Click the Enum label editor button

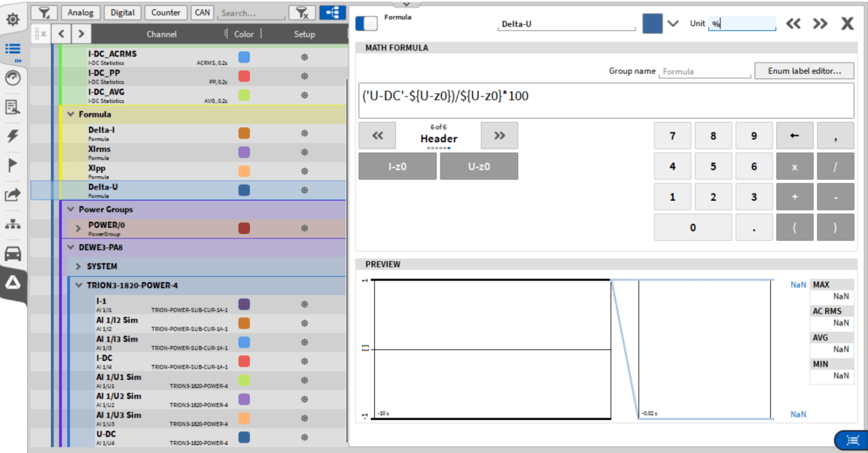[x=805, y=71]
